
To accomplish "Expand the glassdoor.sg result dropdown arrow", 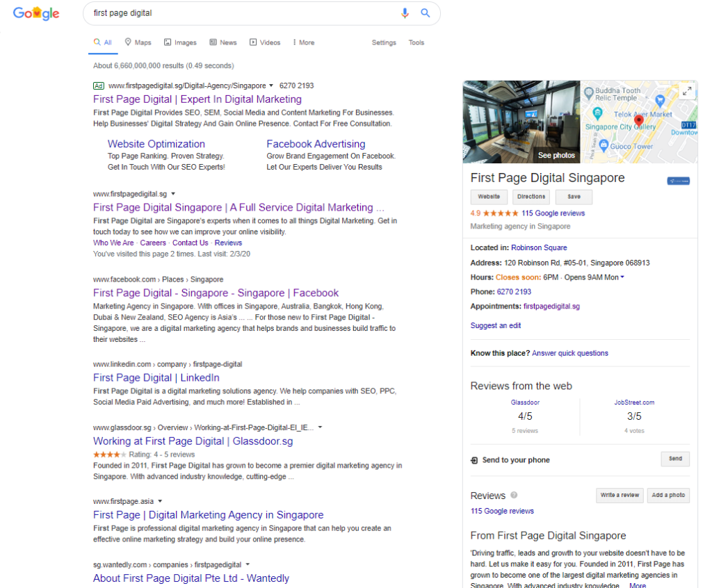I will 320,427.
